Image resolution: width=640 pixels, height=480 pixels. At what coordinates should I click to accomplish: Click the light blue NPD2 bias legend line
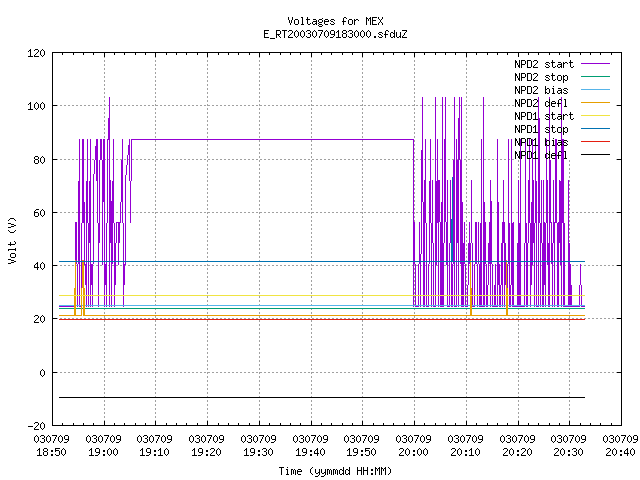click(x=595, y=89)
